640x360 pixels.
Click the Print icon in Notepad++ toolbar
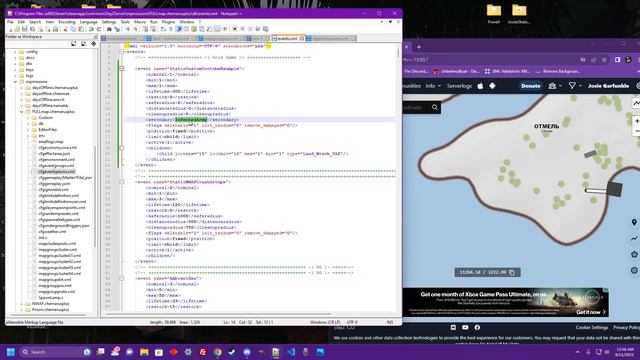click(56, 29)
